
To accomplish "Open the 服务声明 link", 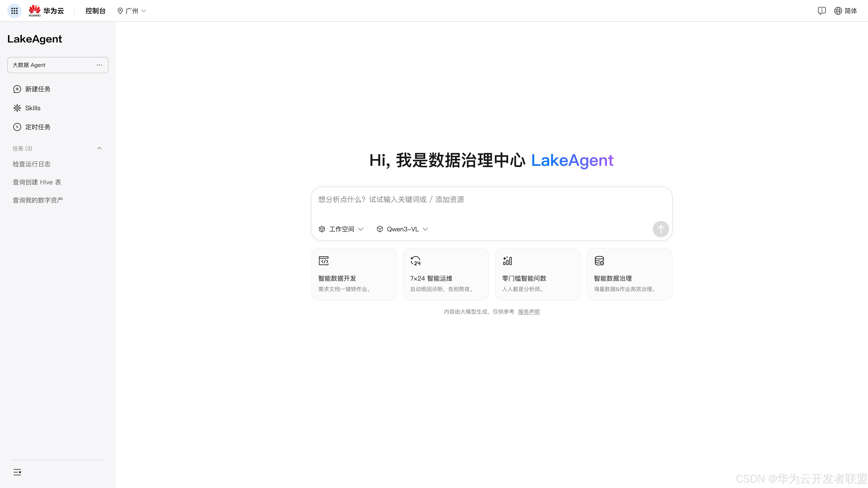I will (529, 312).
